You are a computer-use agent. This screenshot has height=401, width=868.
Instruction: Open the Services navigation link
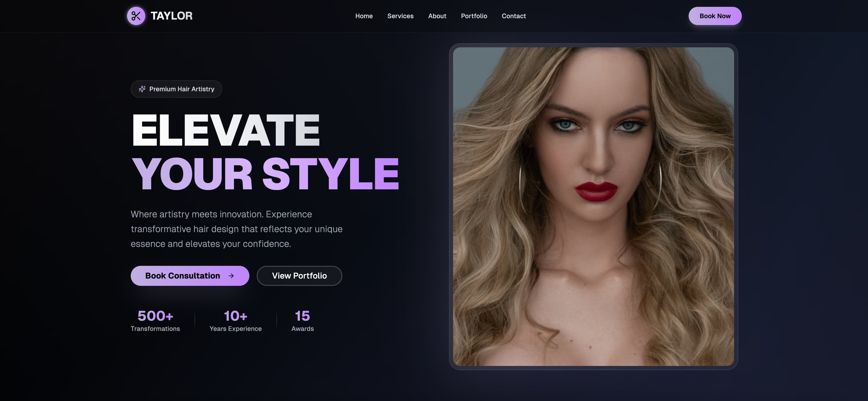pyautogui.click(x=400, y=16)
